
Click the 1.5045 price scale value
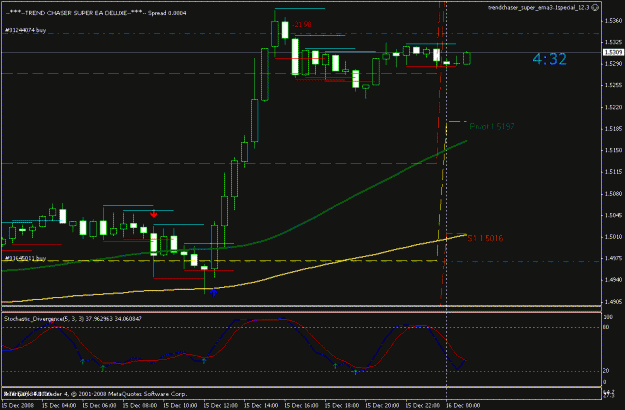tap(613, 215)
